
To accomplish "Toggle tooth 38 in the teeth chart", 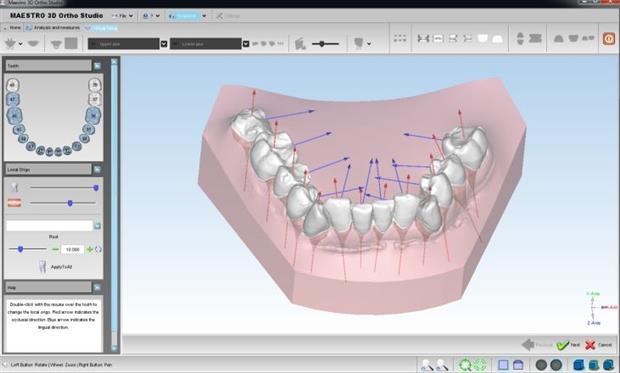I will tap(95, 85).
